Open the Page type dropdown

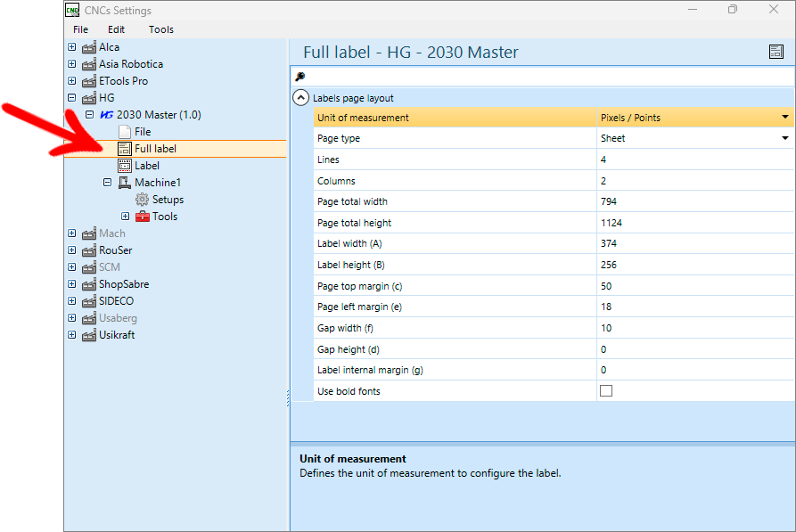tap(784, 138)
